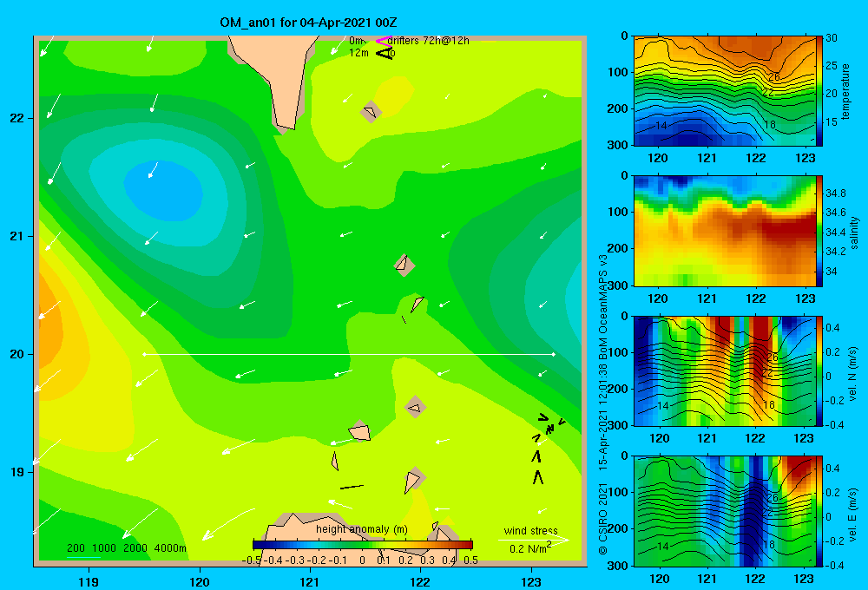Click the '0m' depth legend label
The width and height of the screenshot is (868, 590).
[357, 41]
